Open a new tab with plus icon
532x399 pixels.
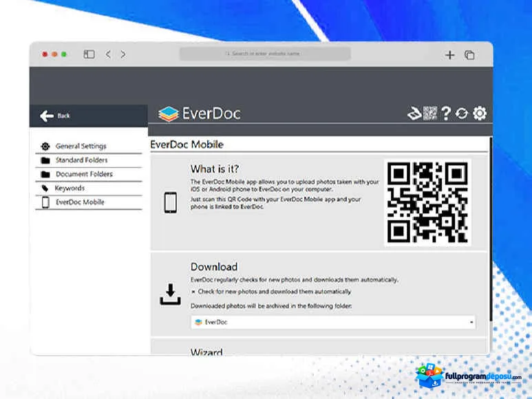coord(450,55)
